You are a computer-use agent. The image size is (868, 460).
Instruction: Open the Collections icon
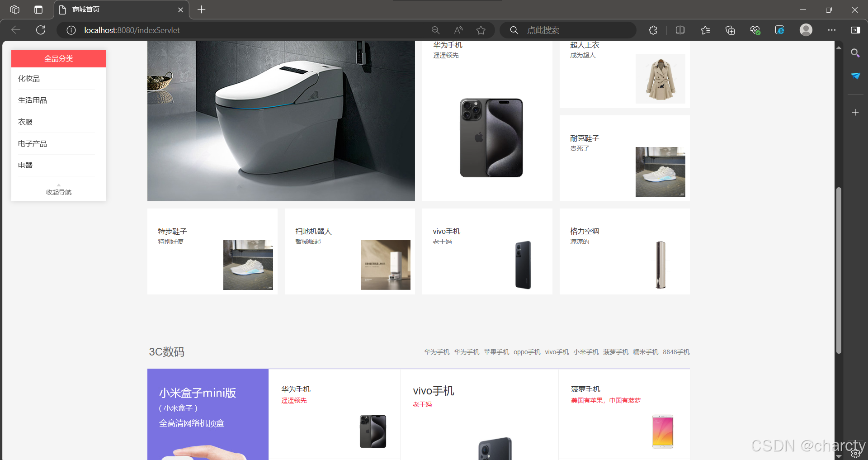730,30
